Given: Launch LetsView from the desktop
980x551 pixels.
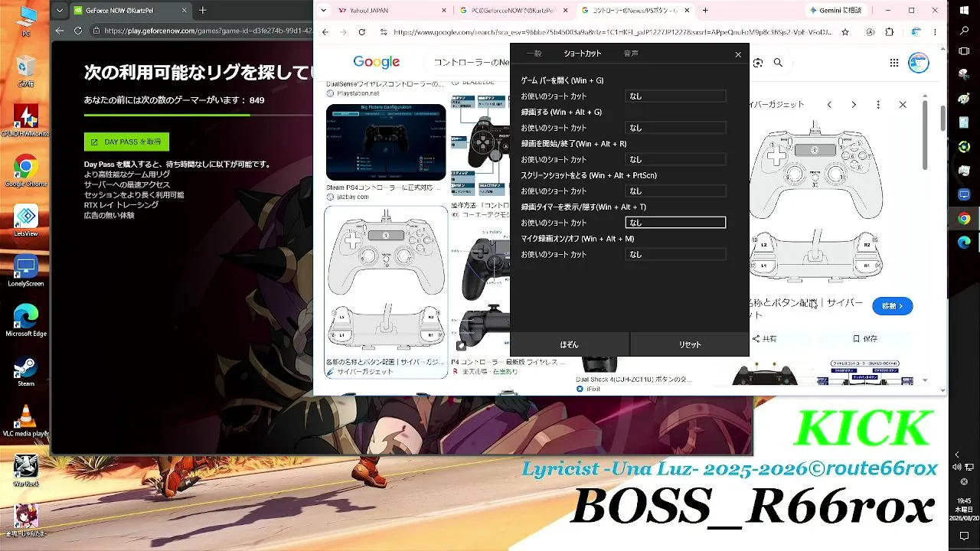Looking at the screenshot, I should click(25, 220).
